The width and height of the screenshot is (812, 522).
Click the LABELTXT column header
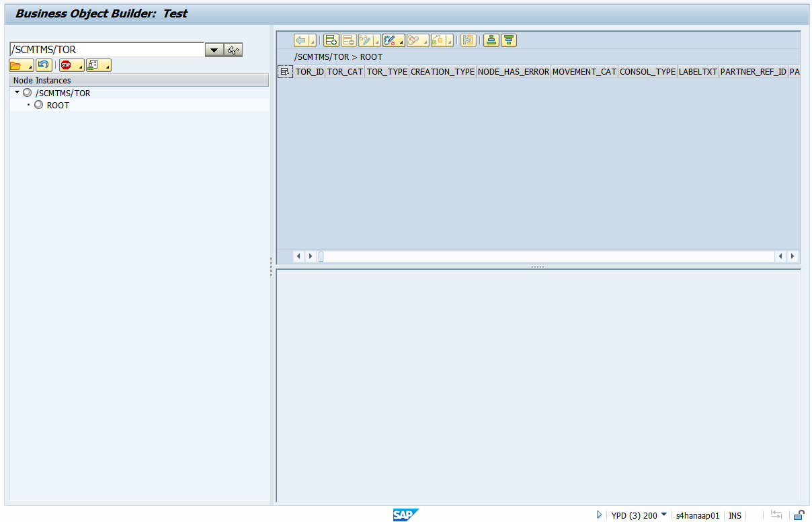tap(698, 71)
